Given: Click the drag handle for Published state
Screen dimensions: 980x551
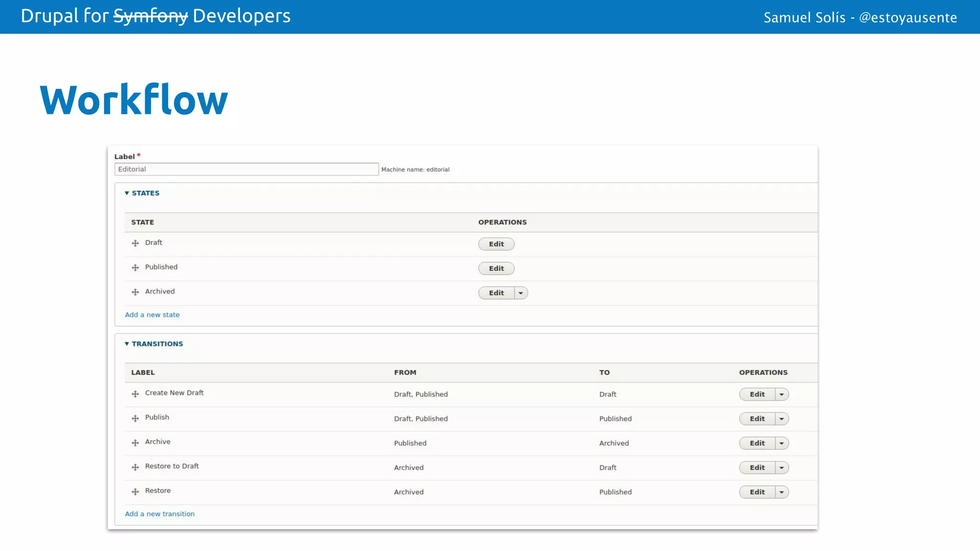Looking at the screenshot, I should coord(135,268).
